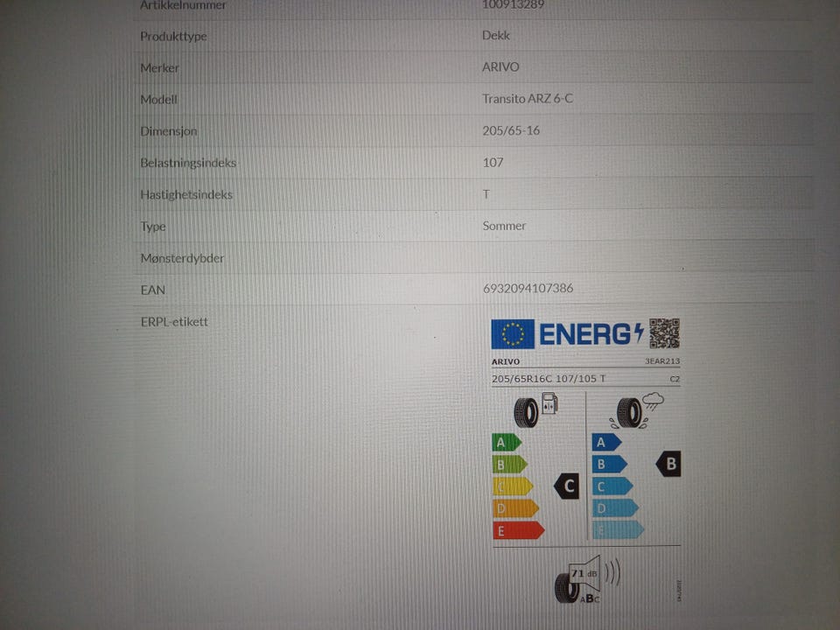Click the 205/65R16C 107/105 T label text
The height and width of the screenshot is (630, 840).
(549, 379)
